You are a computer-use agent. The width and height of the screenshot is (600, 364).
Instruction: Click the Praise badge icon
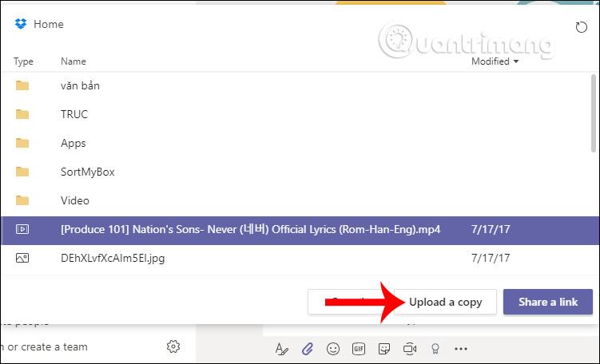(435, 349)
